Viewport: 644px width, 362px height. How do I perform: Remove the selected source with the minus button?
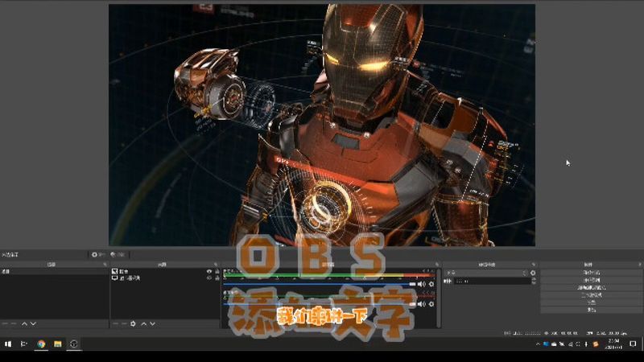pyautogui.click(x=124, y=324)
